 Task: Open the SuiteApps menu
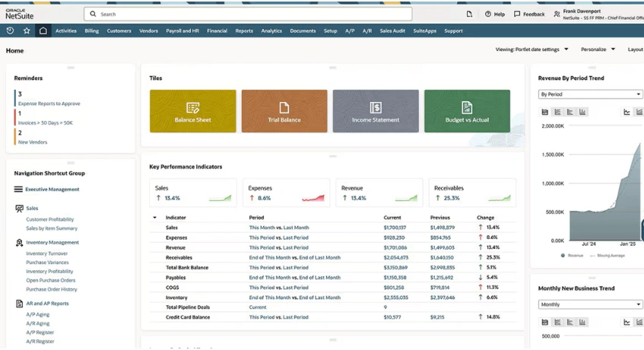(x=425, y=30)
